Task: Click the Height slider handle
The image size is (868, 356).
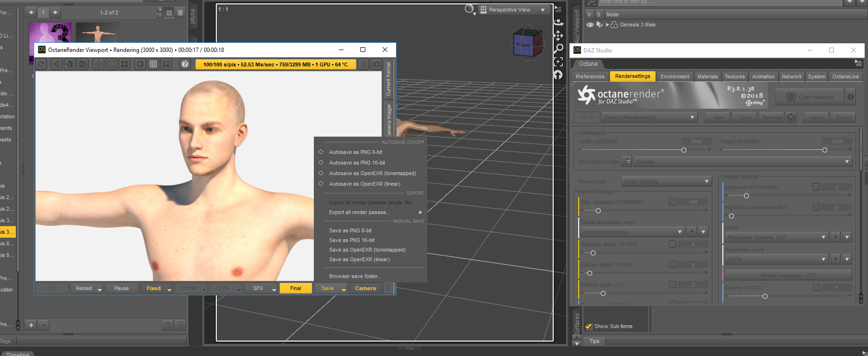Action: (825, 150)
